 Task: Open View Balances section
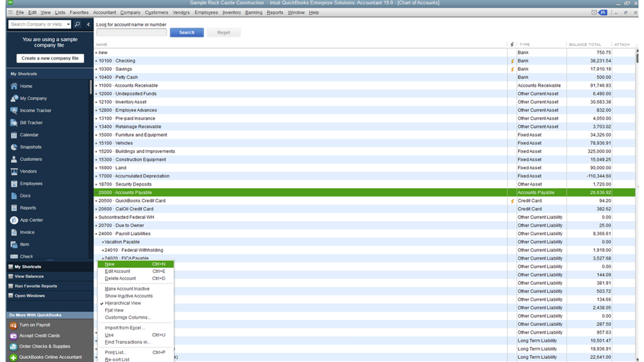click(x=50, y=276)
